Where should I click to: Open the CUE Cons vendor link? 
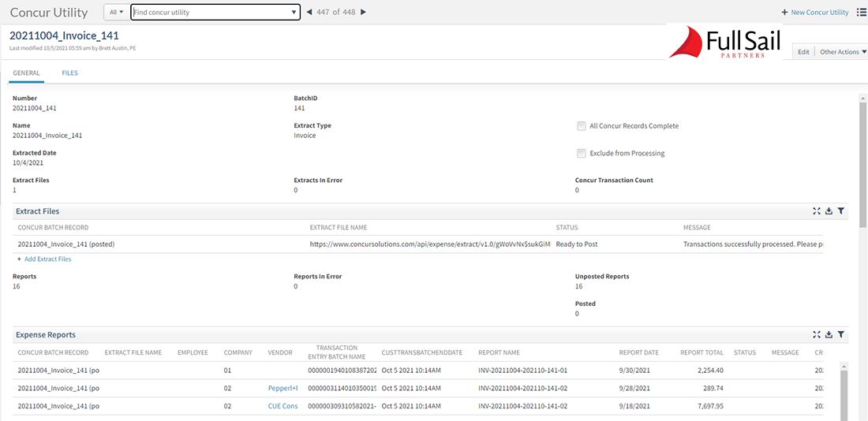tap(282, 406)
